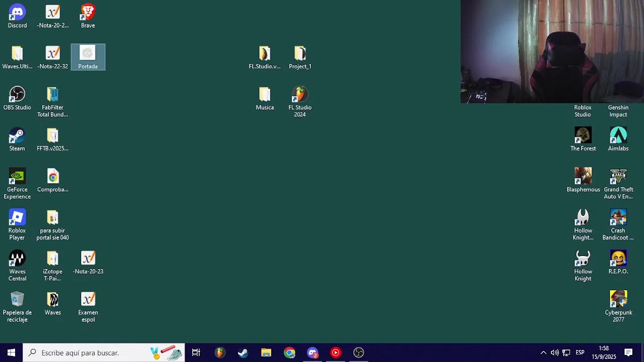Viewport: 644px width, 362px height.
Task: Open the Discord desktop shortcut
Action: tap(17, 16)
